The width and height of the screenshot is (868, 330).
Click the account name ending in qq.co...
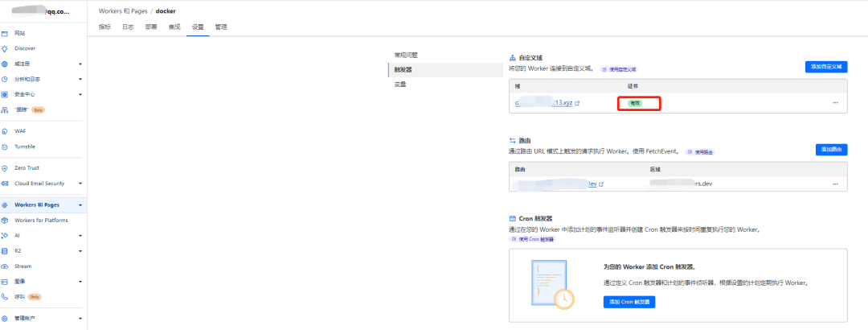click(42, 11)
